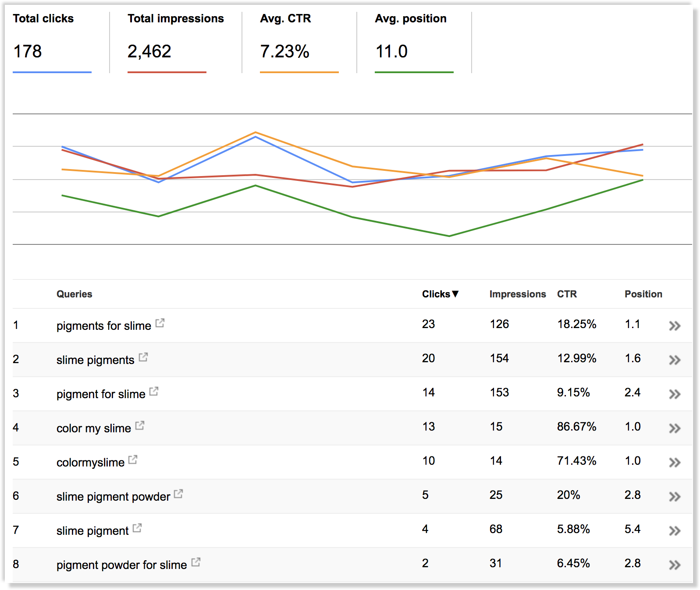The height and width of the screenshot is (590, 700).
Task: Open external link icon beside 'colormyslime'
Action: click(x=133, y=460)
